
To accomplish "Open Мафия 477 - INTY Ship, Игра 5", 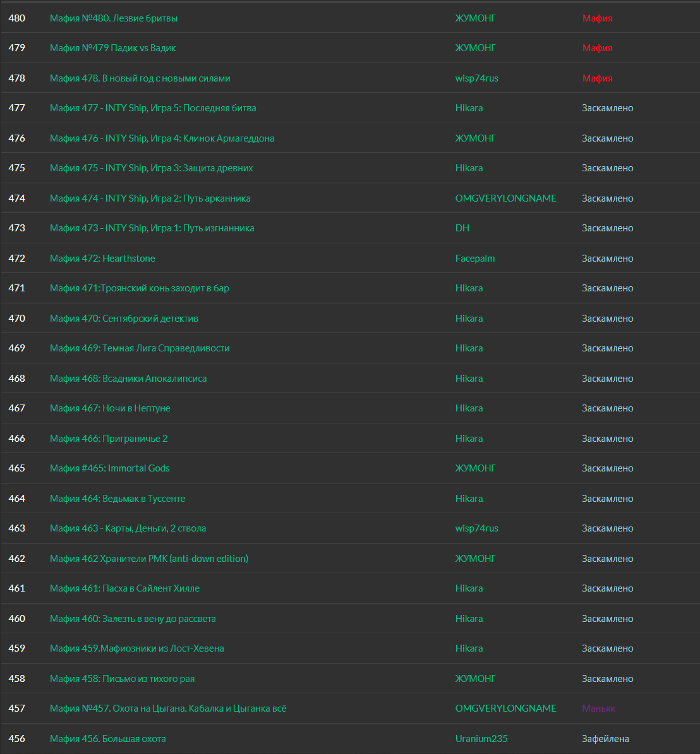I will (x=152, y=107).
